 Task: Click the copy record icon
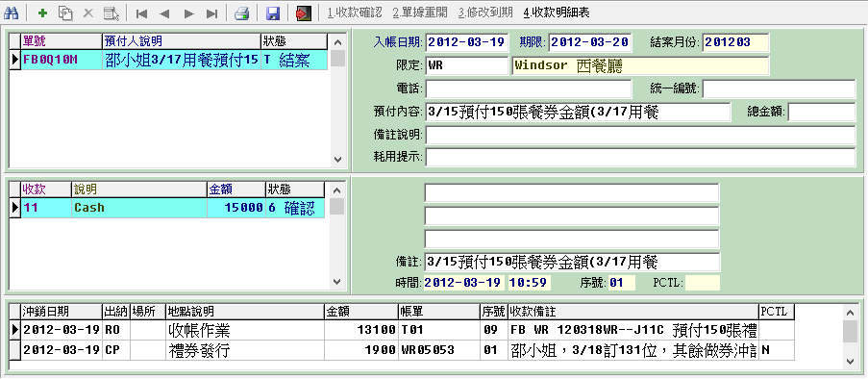point(65,13)
